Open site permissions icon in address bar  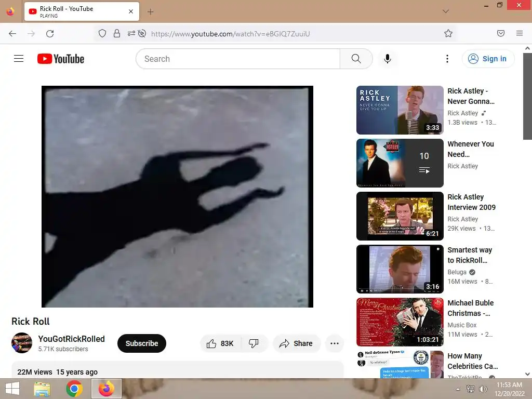point(131,33)
